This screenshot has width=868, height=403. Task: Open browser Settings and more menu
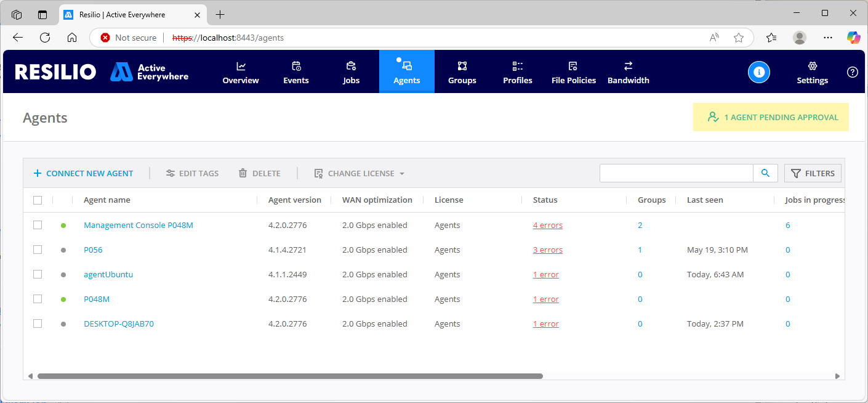pos(828,38)
